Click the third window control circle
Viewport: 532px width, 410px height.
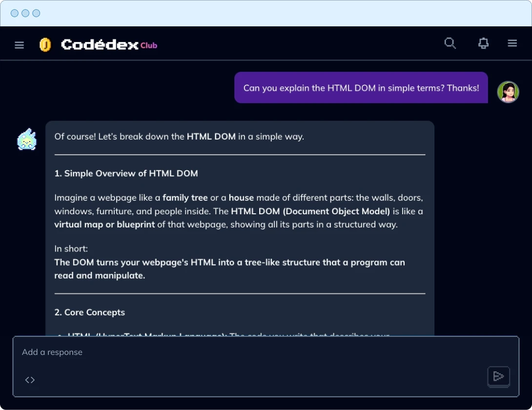pyautogui.click(x=36, y=13)
